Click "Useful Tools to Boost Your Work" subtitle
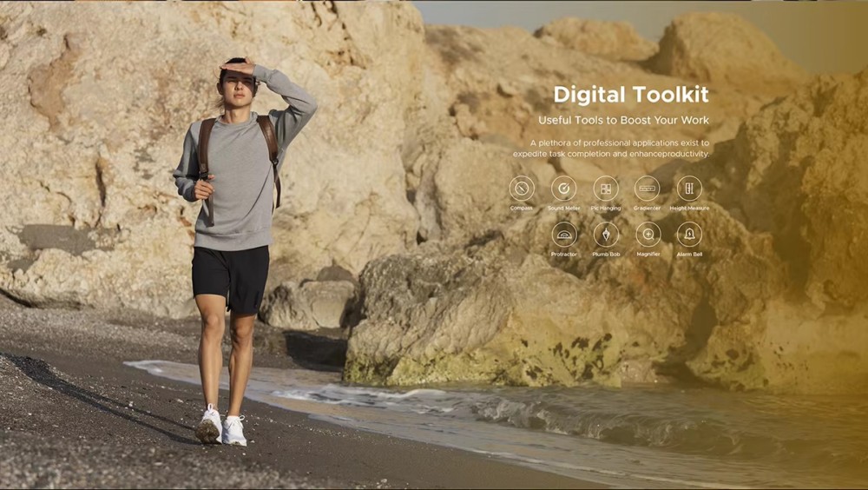The image size is (868, 490). click(x=623, y=120)
